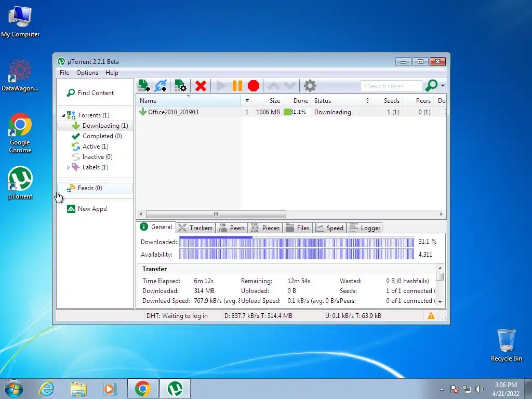Click the upload speed status bar entry
This screenshot has height=399, width=532.
point(353,316)
